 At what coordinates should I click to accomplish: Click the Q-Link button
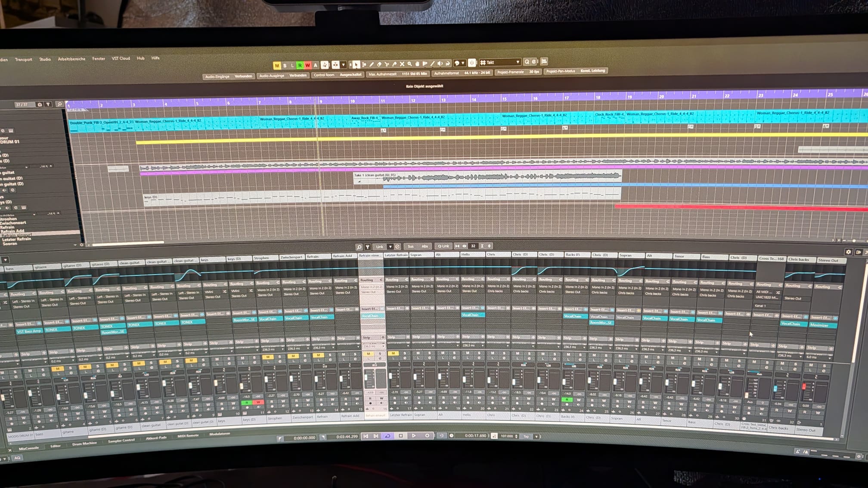click(443, 246)
